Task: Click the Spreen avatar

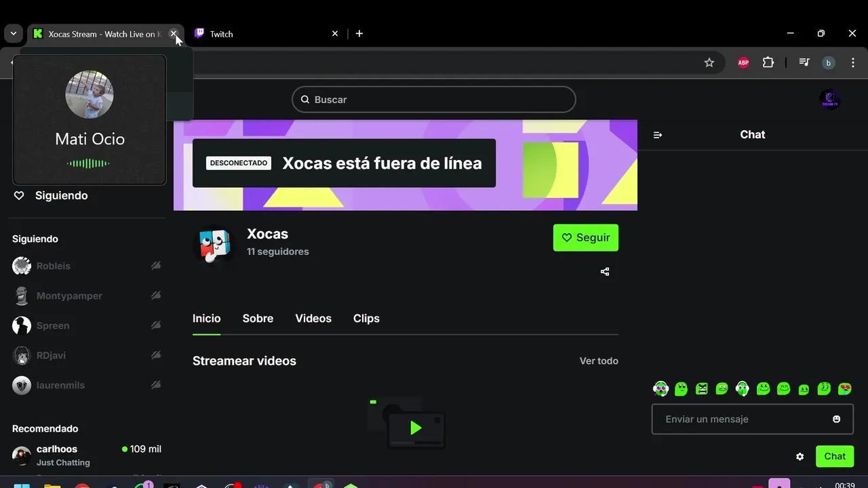Action: [x=22, y=326]
